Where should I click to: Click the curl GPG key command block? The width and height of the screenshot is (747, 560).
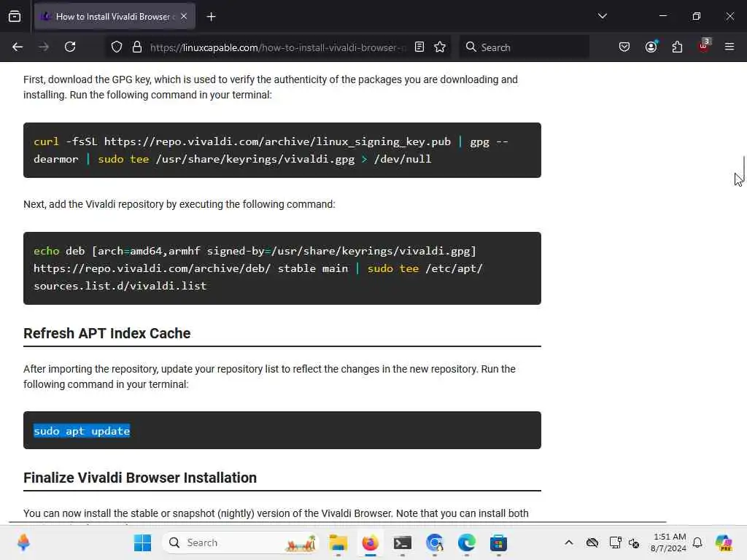[x=282, y=150]
